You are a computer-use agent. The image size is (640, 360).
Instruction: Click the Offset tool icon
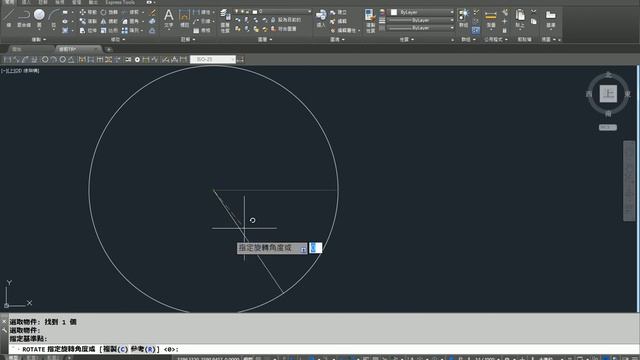[x=152, y=31]
